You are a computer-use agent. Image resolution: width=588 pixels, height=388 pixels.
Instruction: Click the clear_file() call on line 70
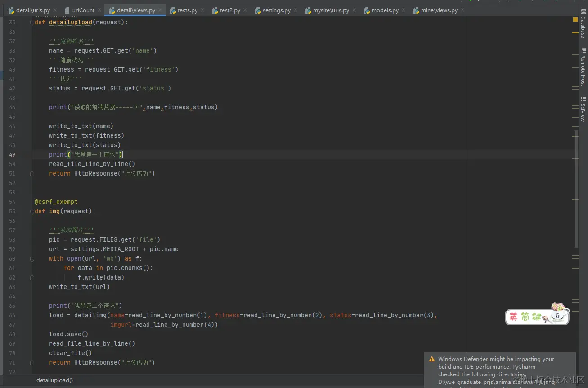(70, 353)
